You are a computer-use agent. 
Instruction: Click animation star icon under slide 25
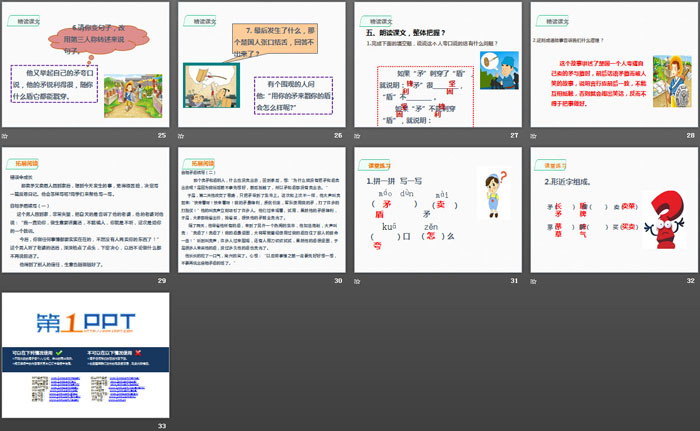tap(7, 135)
